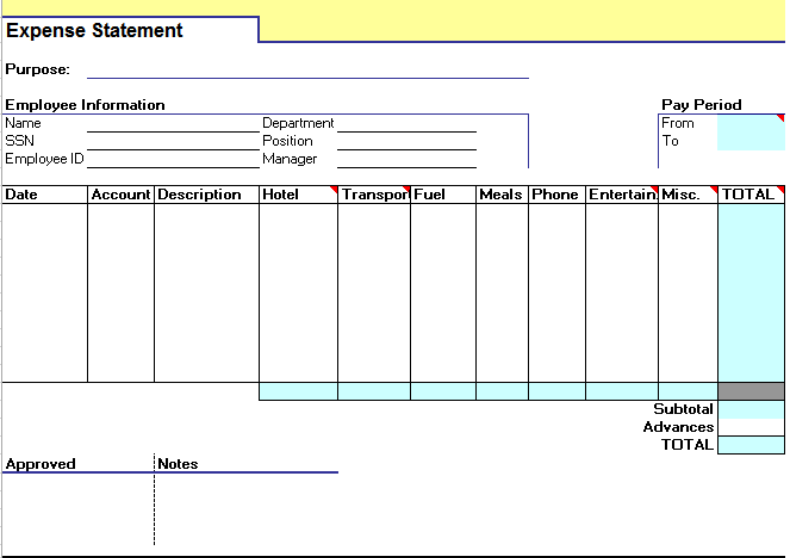Select the Pay Period heading
790x558 pixels.
701,105
